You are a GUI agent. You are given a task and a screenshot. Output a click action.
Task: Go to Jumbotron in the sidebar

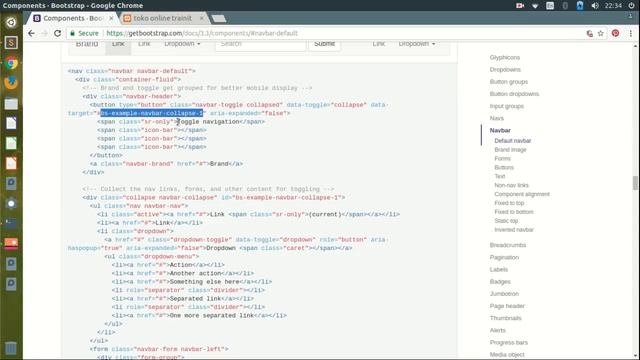click(504, 294)
